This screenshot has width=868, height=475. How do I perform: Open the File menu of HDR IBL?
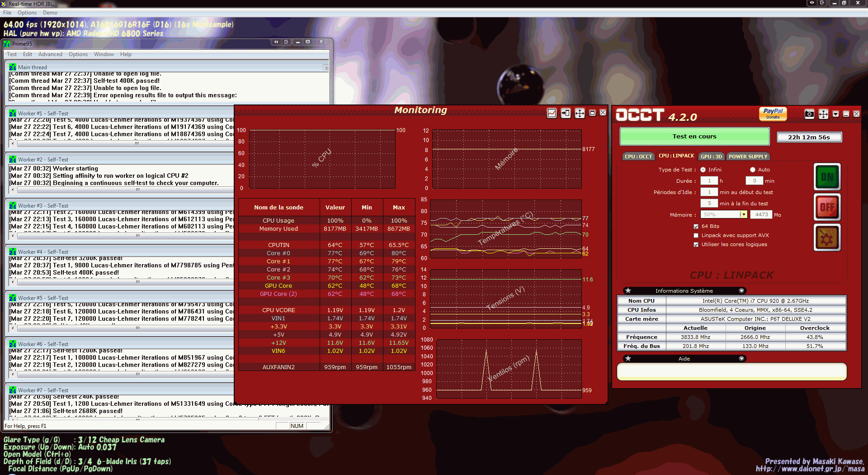(7, 13)
